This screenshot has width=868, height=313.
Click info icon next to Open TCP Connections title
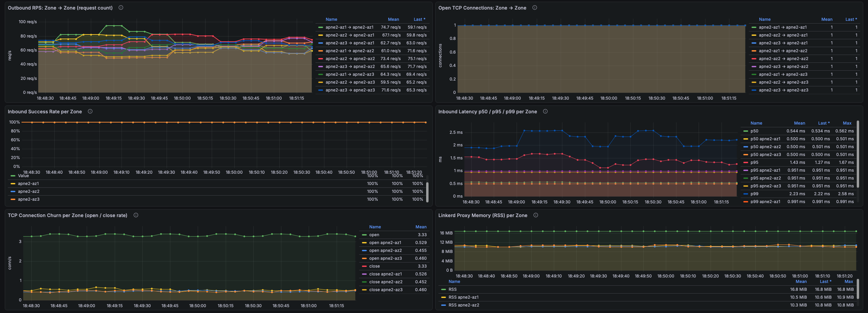click(535, 8)
